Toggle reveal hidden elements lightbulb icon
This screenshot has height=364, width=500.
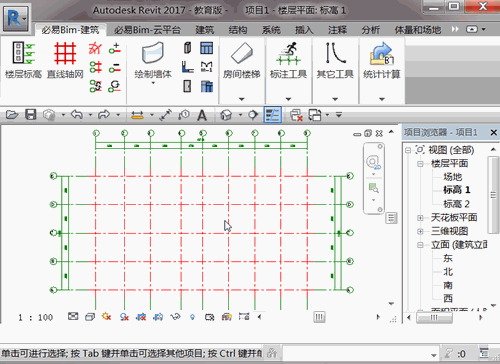(192, 317)
